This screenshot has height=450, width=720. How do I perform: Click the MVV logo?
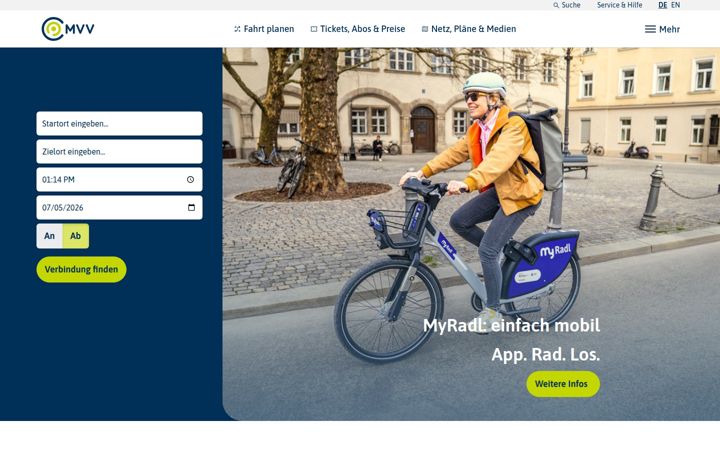(68, 29)
